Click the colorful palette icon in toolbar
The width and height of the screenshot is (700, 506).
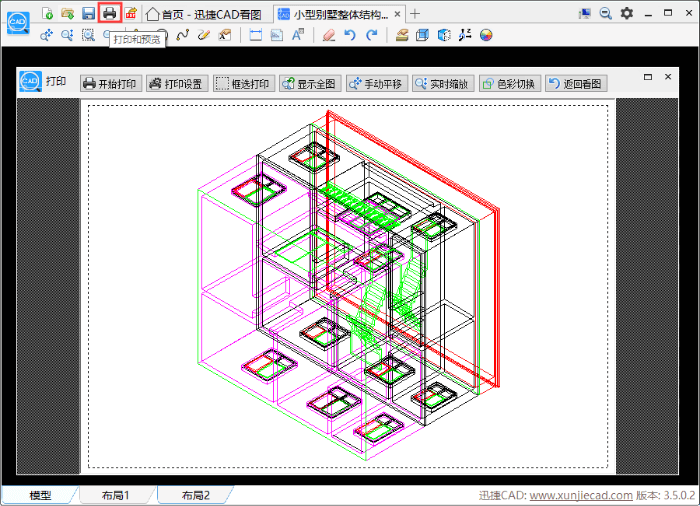[x=486, y=35]
